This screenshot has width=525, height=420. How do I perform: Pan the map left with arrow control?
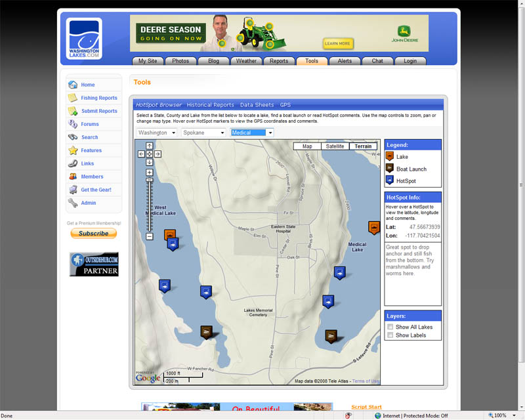click(x=141, y=154)
